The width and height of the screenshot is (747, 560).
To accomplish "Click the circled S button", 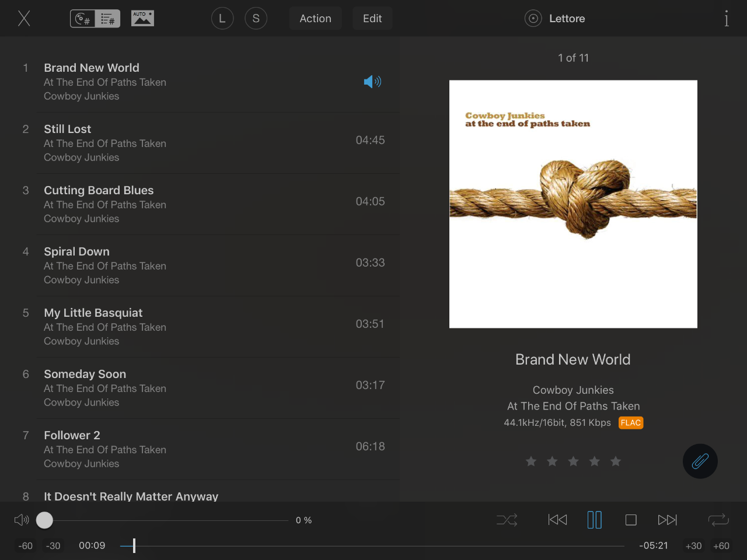I will tap(256, 19).
